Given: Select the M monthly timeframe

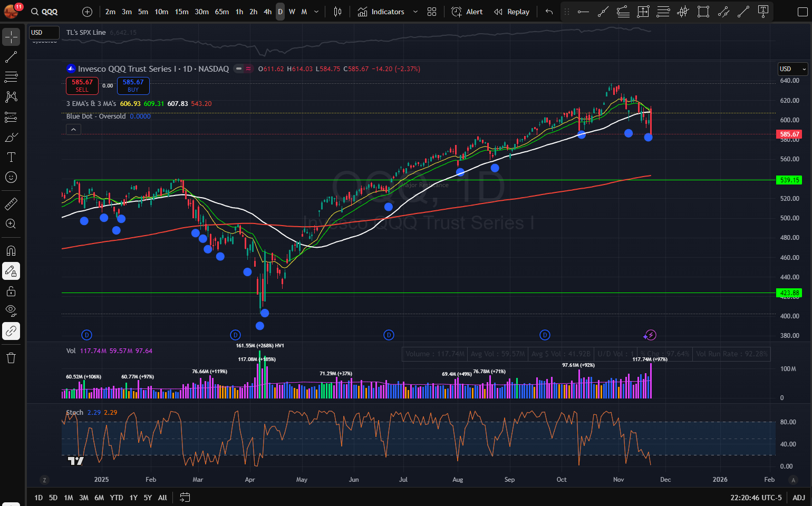Looking at the screenshot, I should pos(304,12).
